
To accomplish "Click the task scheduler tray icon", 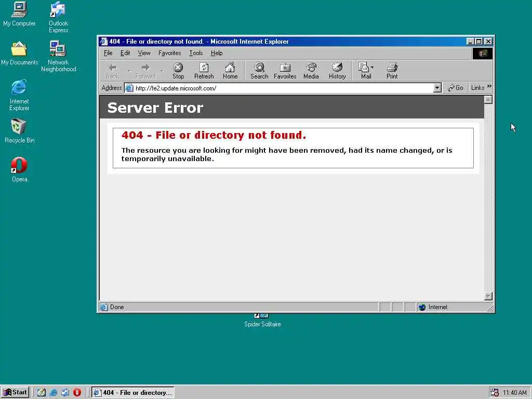I will tap(495, 392).
